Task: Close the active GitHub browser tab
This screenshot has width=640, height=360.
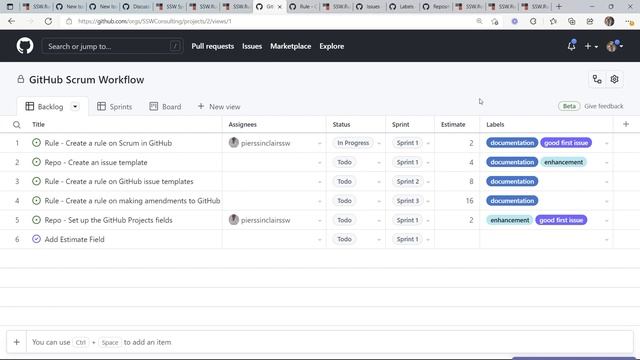Action: point(280,7)
